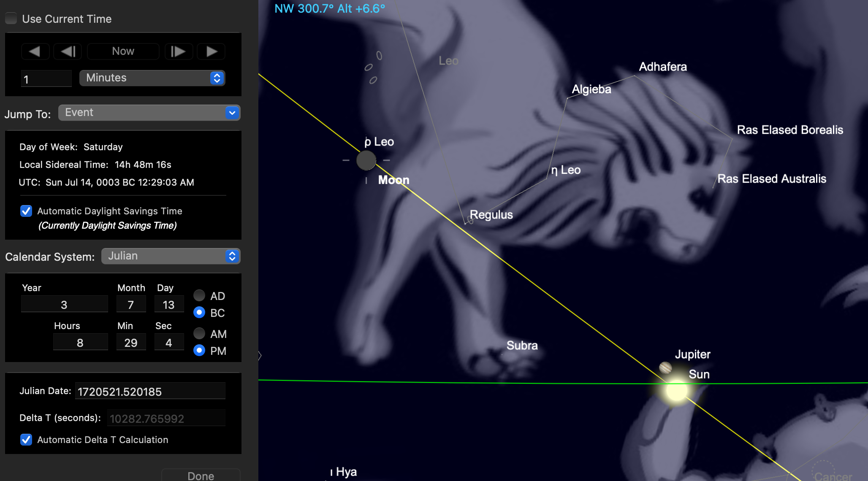Viewport: 868px width, 481px height.
Task: Click the Year input field
Action: click(x=64, y=304)
